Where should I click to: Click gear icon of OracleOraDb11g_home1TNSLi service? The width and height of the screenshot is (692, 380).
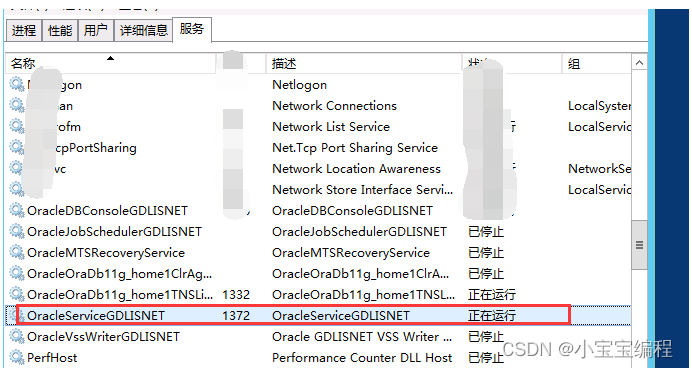pyautogui.click(x=17, y=294)
